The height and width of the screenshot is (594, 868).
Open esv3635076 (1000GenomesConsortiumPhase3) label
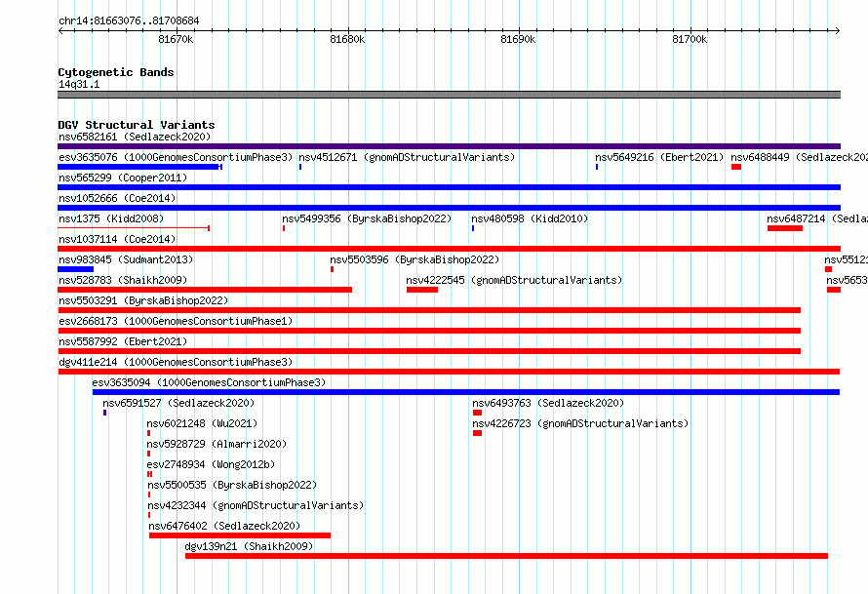(x=176, y=157)
